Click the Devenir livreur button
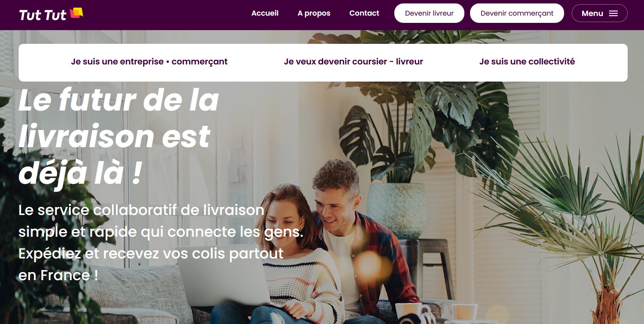The width and height of the screenshot is (644, 324). pyautogui.click(x=429, y=13)
